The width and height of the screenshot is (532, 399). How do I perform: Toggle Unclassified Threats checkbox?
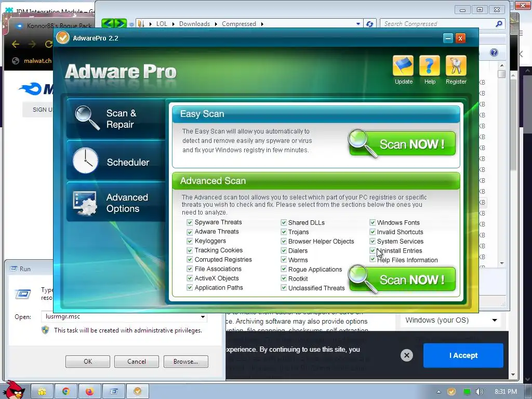tap(284, 288)
